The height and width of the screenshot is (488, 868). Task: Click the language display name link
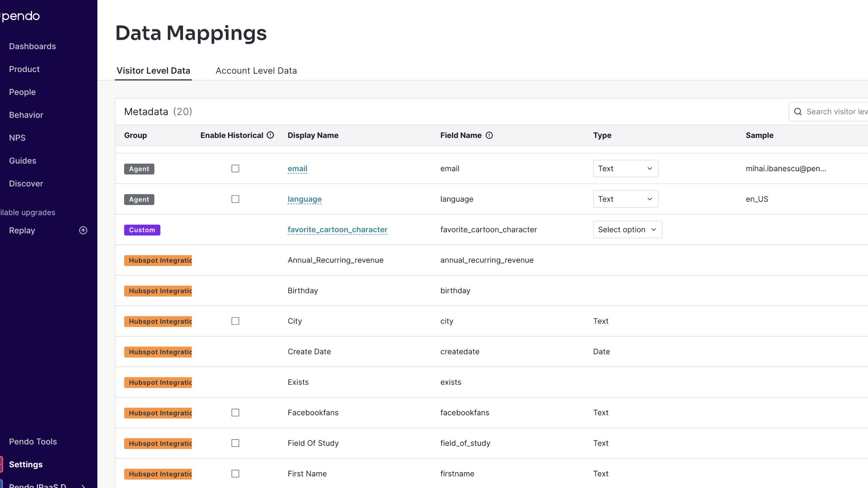pos(305,199)
